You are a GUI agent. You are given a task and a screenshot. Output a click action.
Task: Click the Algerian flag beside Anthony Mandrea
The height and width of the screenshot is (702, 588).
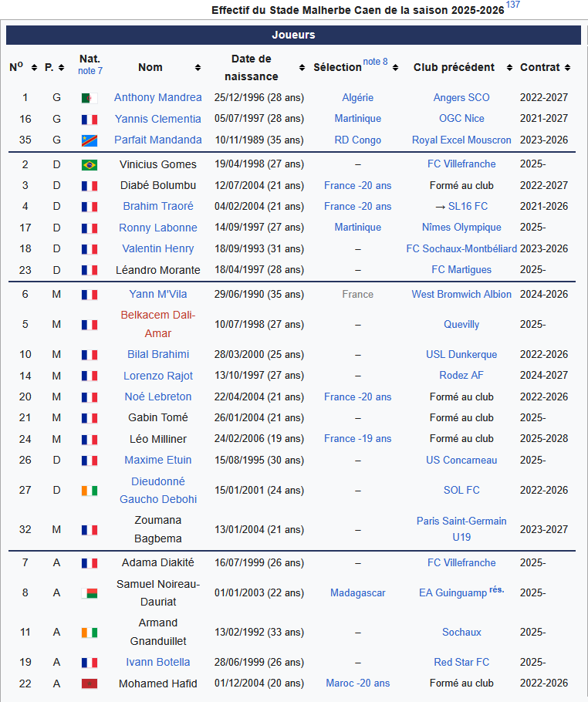point(90,98)
